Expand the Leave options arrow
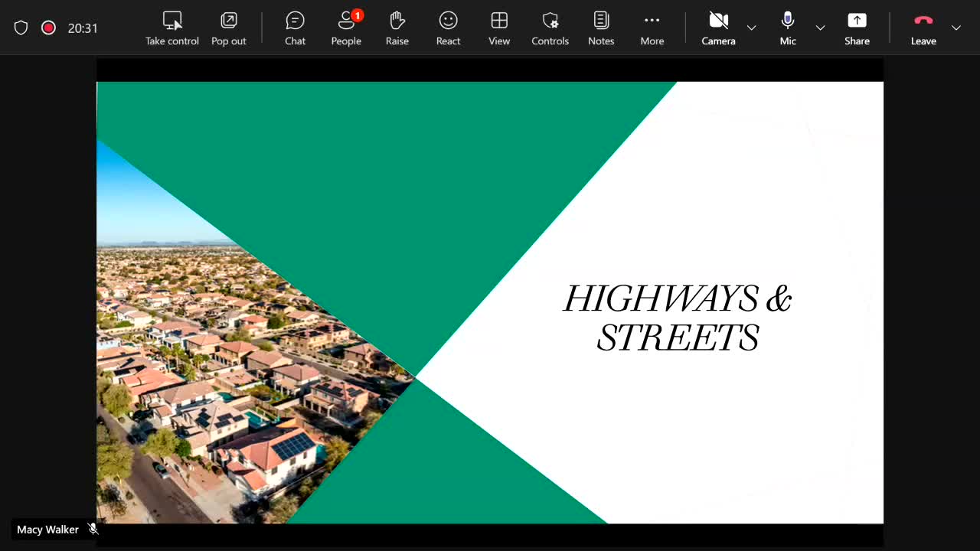 pos(955,28)
